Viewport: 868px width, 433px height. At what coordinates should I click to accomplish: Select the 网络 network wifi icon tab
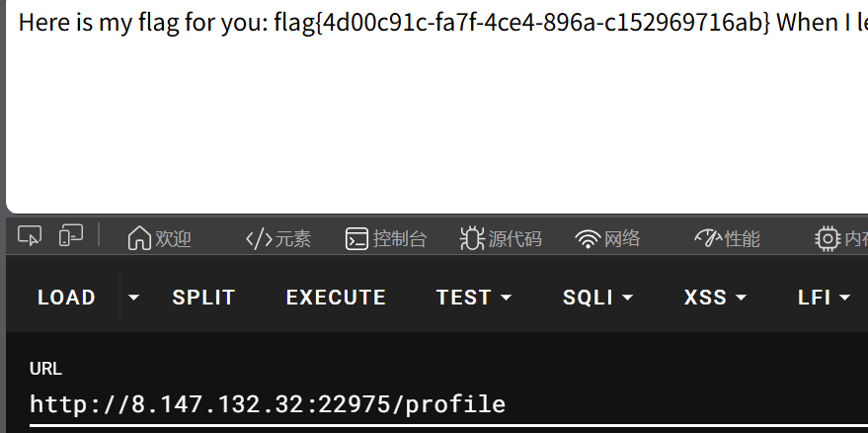coord(608,238)
